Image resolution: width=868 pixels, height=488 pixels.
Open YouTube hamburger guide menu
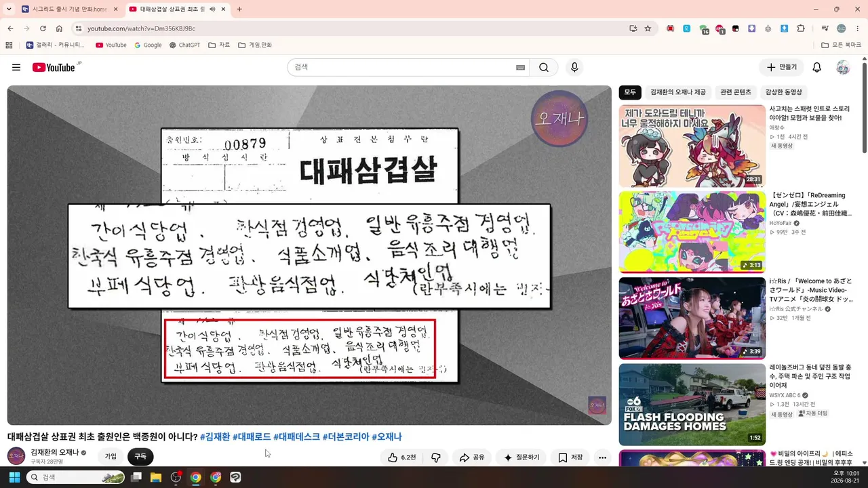[16, 67]
